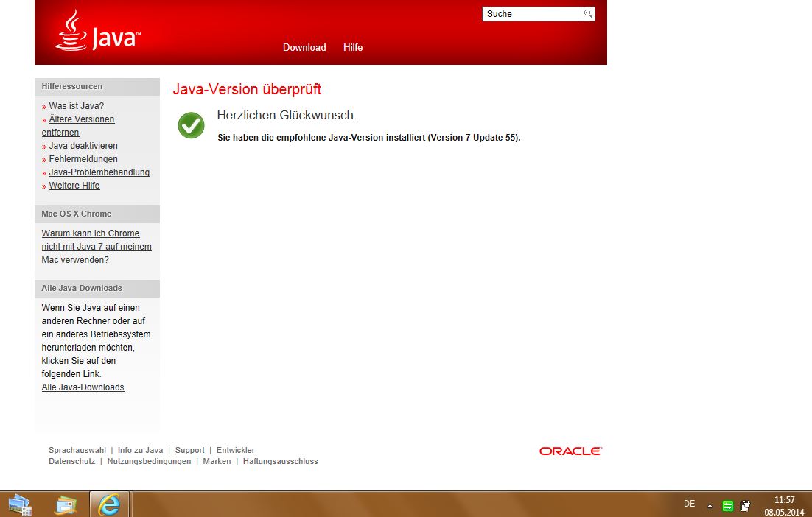Open the Java-Problembehandlung link
The image size is (812, 517).
point(99,172)
